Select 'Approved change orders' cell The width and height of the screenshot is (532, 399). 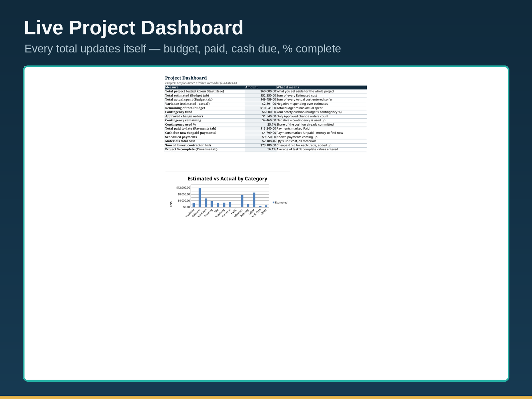(x=205, y=116)
